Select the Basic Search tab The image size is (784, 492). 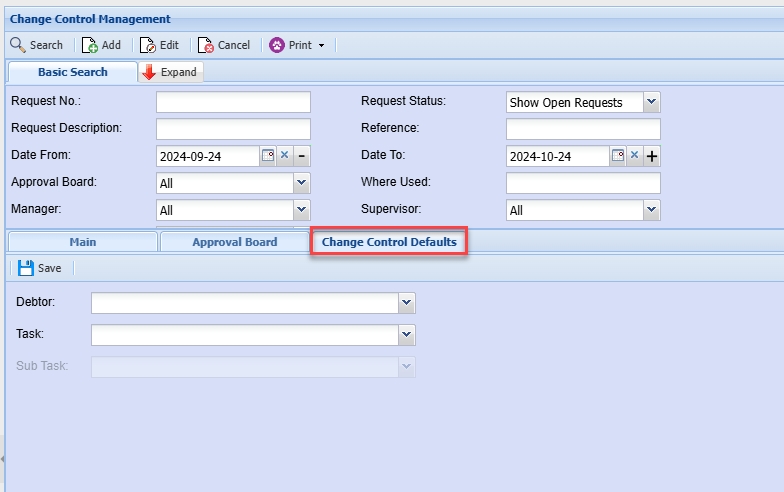tap(72, 72)
